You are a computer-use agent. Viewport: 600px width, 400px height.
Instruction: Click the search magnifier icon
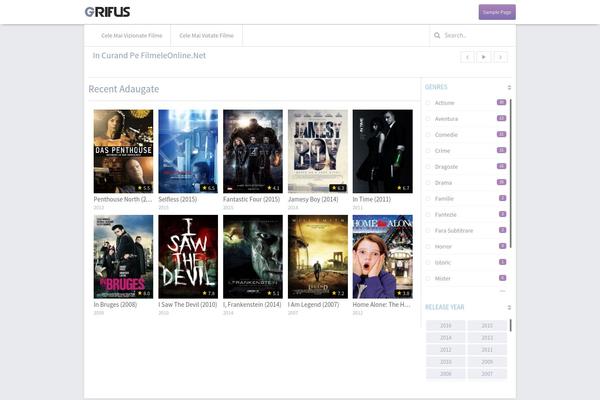coord(437,35)
